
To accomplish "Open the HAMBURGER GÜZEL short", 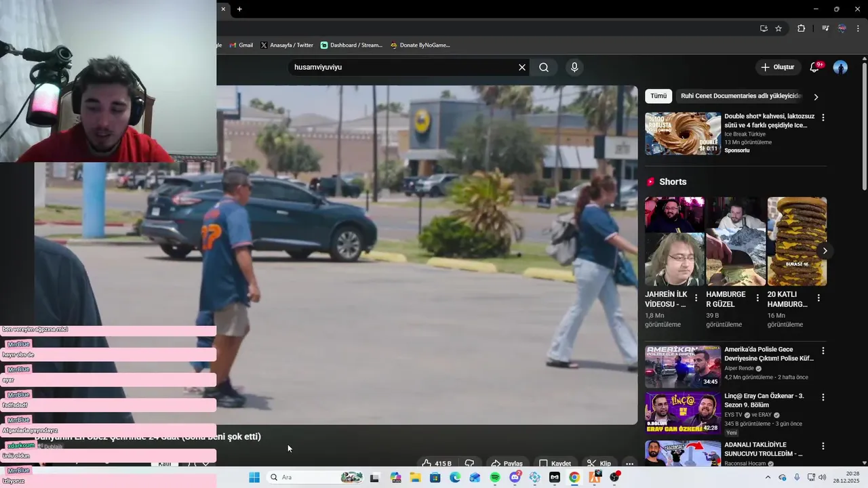I will pyautogui.click(x=736, y=241).
